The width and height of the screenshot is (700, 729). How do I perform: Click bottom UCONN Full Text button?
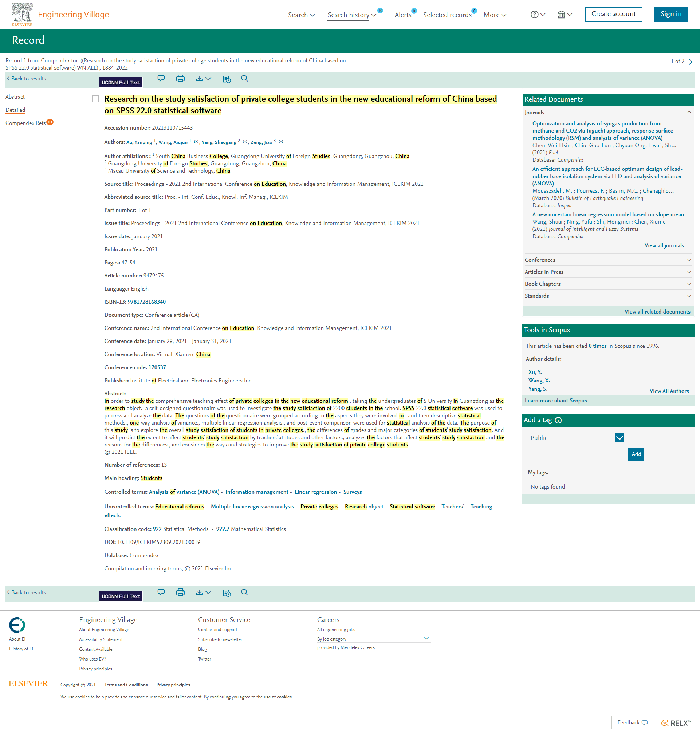(x=121, y=596)
